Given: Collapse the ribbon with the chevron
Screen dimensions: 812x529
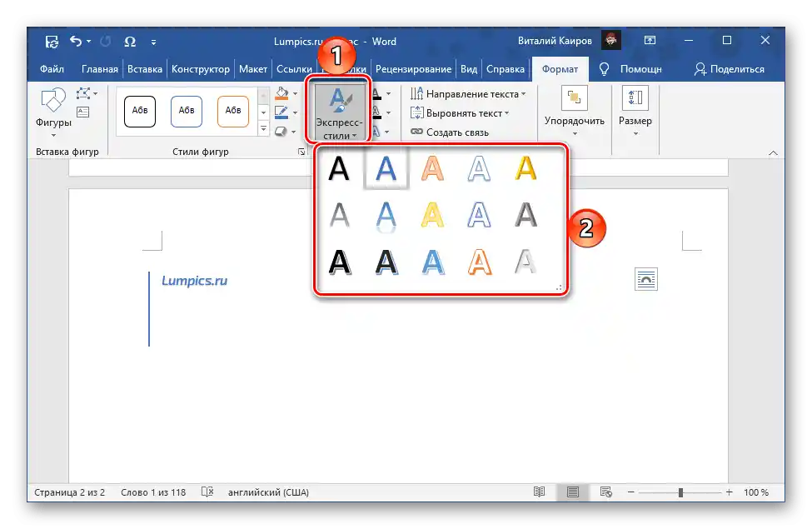Looking at the screenshot, I should (773, 152).
